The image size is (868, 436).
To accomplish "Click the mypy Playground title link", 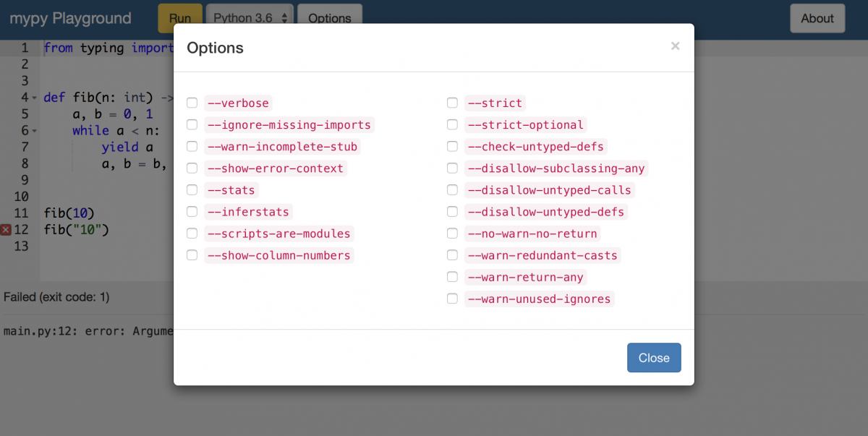I will 70,18.
